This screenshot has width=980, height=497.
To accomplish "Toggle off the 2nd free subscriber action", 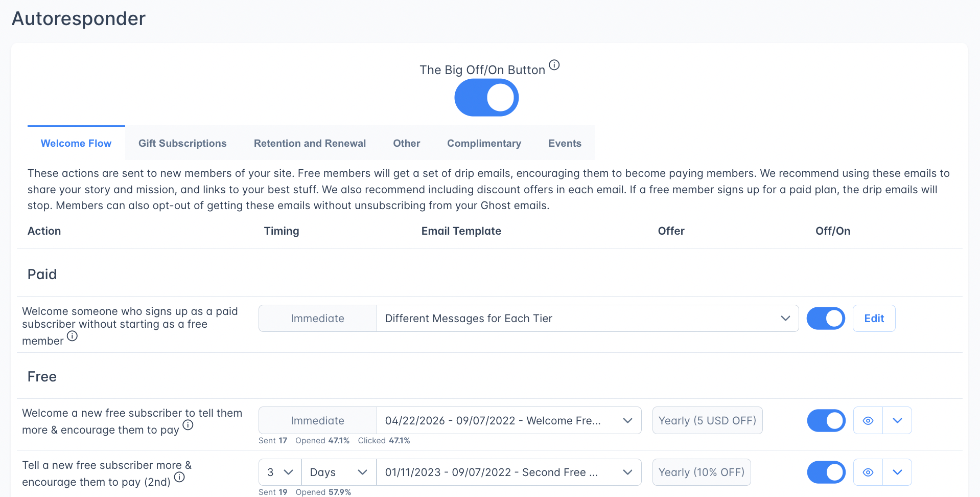I will (x=826, y=472).
